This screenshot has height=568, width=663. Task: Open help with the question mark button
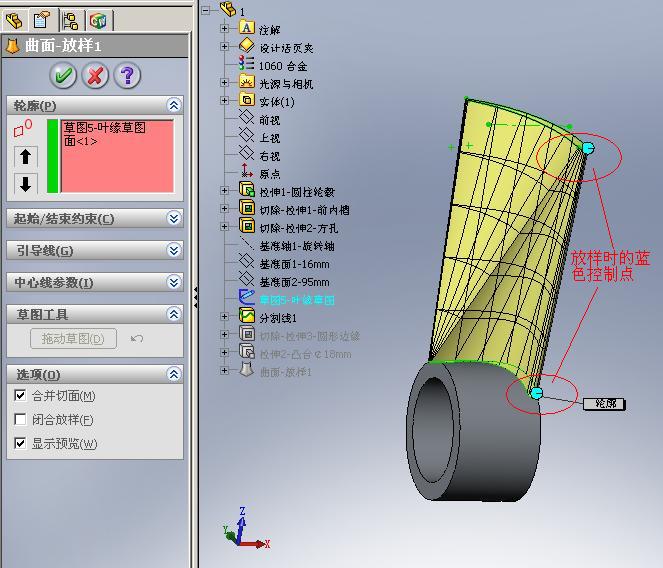pyautogui.click(x=127, y=76)
